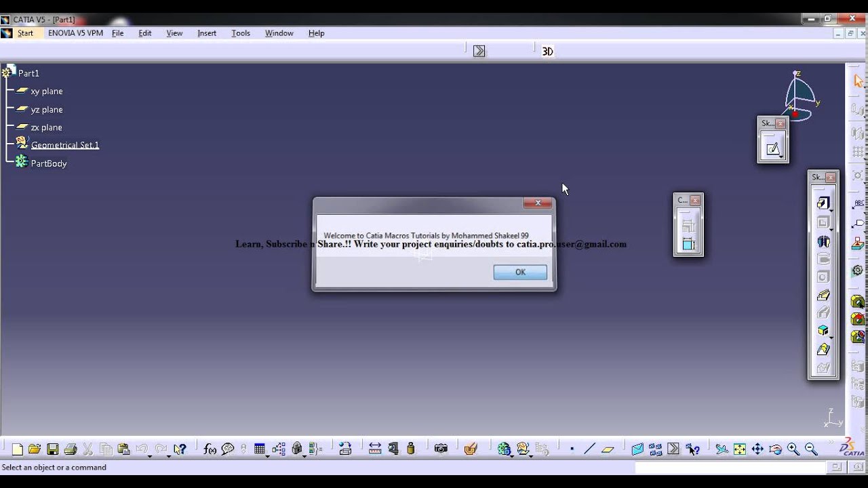Select the Hole tool

823,277
